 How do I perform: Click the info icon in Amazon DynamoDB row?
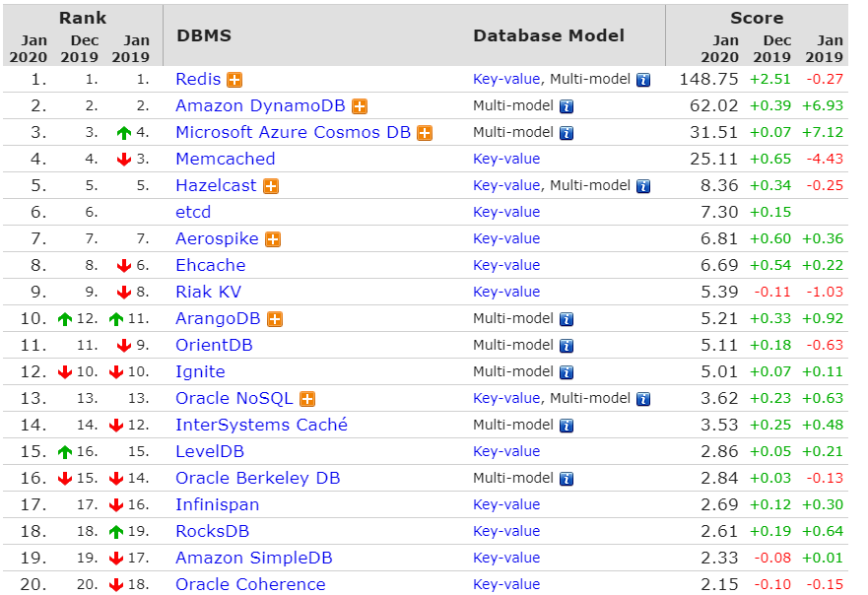pyautogui.click(x=567, y=106)
